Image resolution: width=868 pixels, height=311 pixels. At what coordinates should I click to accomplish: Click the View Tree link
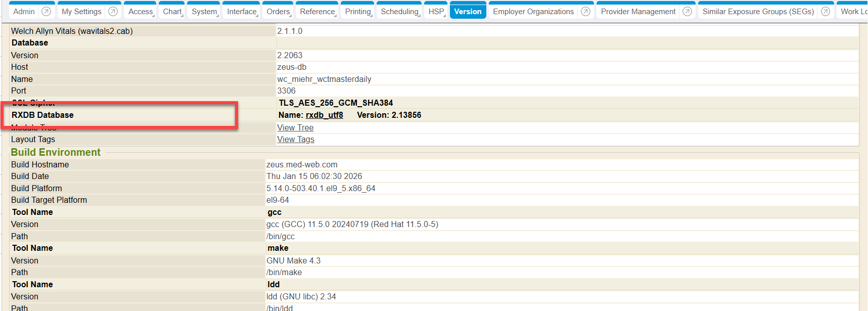point(295,128)
